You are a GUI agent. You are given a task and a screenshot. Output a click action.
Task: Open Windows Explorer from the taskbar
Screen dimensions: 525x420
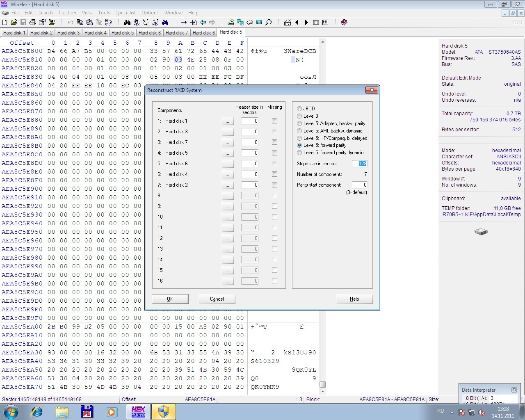(62, 412)
